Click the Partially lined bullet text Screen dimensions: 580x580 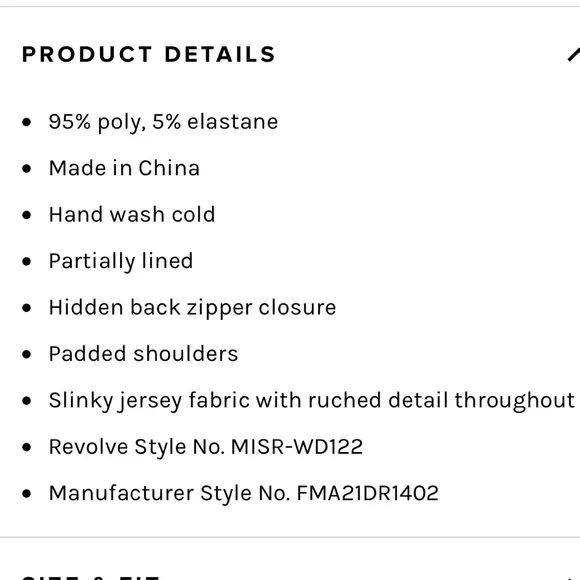tap(121, 261)
